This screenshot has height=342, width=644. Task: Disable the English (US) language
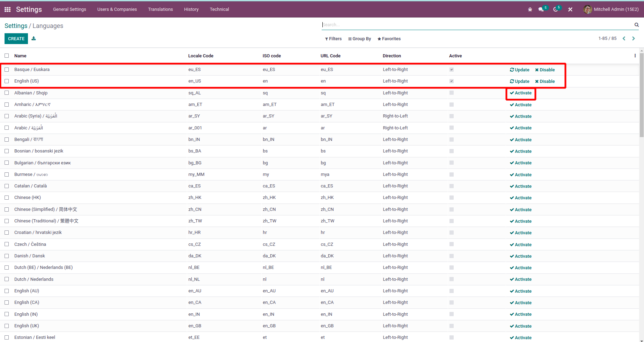coord(545,81)
